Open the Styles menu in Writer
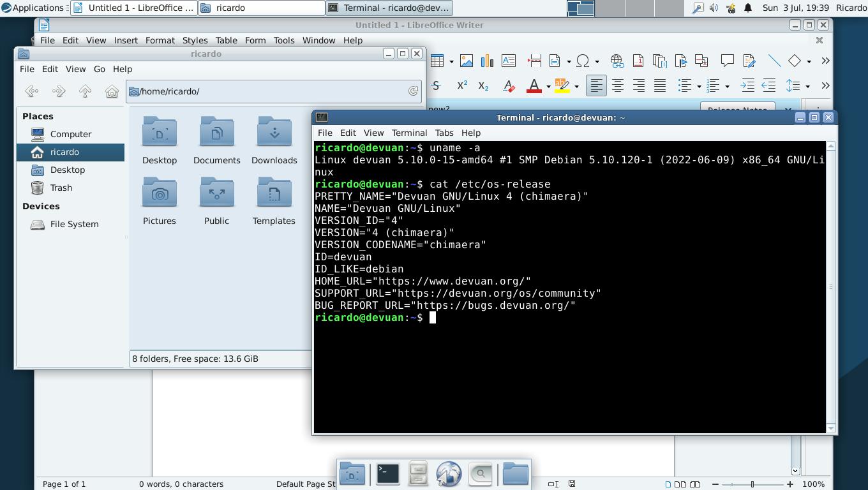This screenshot has width=868, height=490. pos(195,40)
